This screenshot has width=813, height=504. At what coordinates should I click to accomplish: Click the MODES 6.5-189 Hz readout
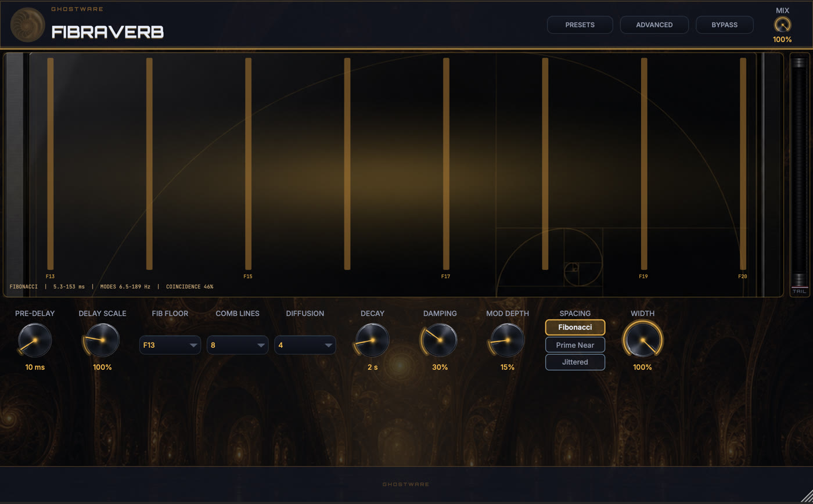click(125, 287)
